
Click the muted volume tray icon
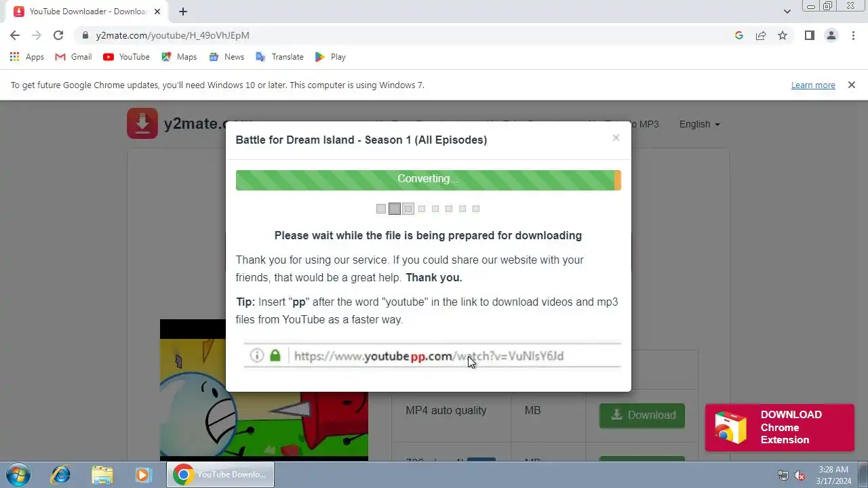[800, 475]
